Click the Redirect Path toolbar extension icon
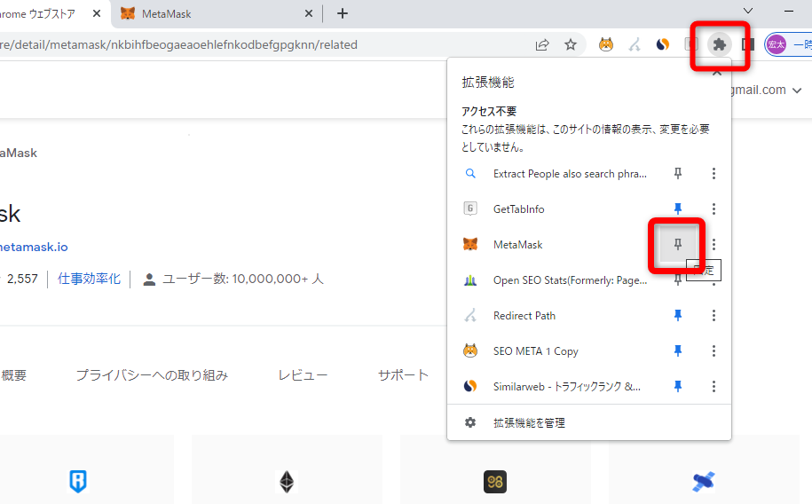The height and width of the screenshot is (504, 812). point(635,44)
